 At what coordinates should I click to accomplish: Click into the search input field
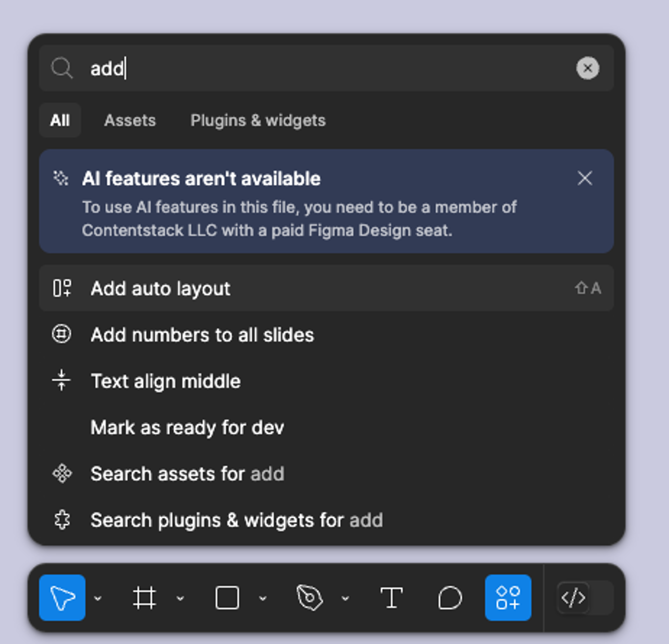[x=326, y=68]
